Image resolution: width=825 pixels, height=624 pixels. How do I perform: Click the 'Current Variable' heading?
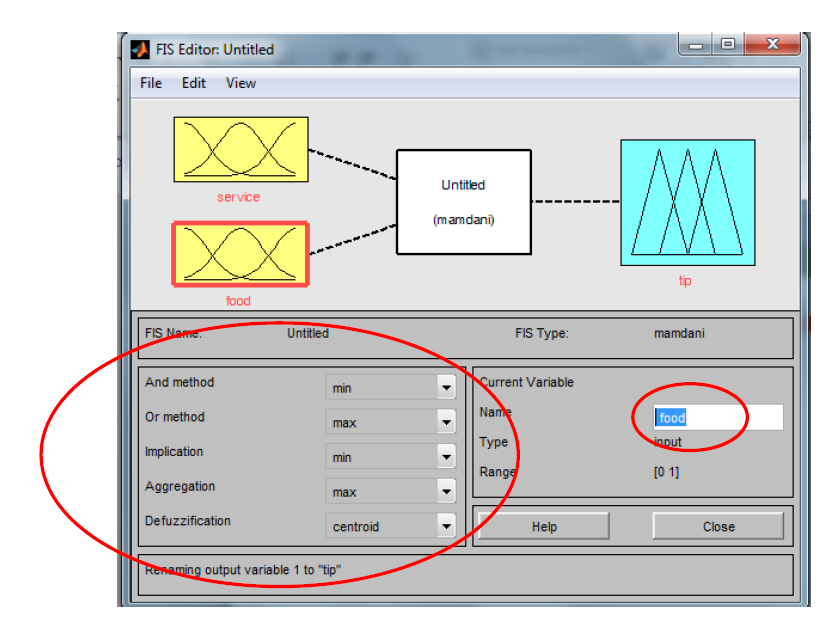pos(527,383)
